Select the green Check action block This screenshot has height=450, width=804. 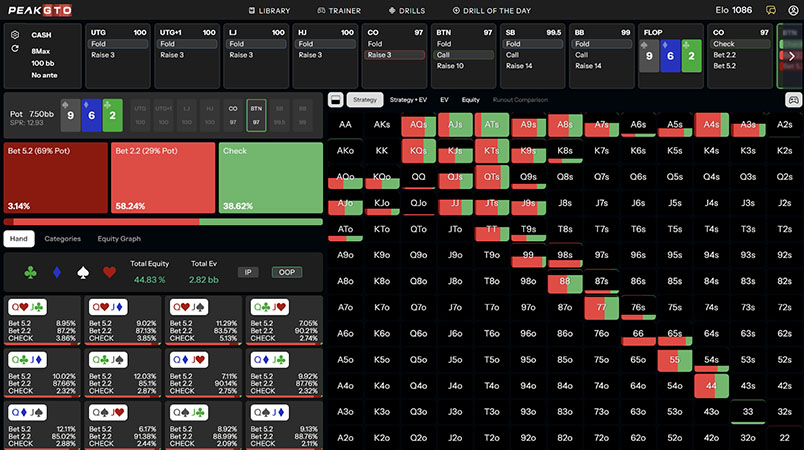tap(270, 178)
